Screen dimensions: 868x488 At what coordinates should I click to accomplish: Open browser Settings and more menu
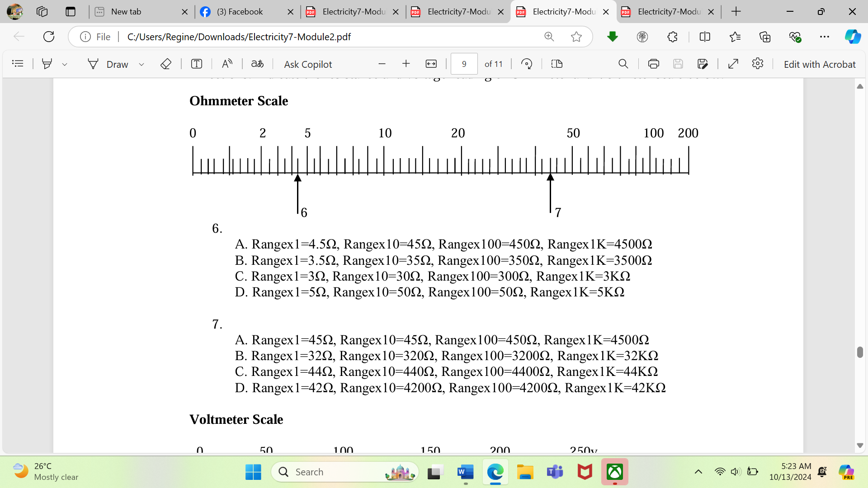825,37
